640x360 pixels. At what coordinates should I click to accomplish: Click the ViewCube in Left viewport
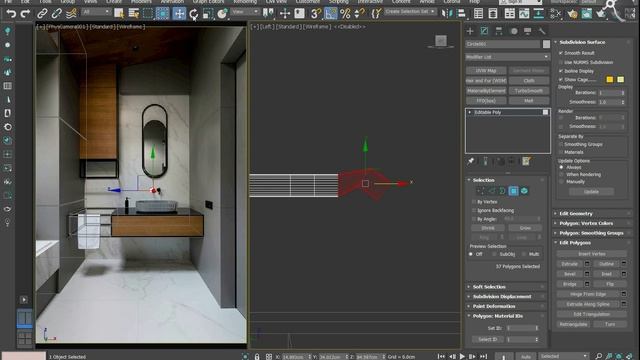click(x=440, y=41)
